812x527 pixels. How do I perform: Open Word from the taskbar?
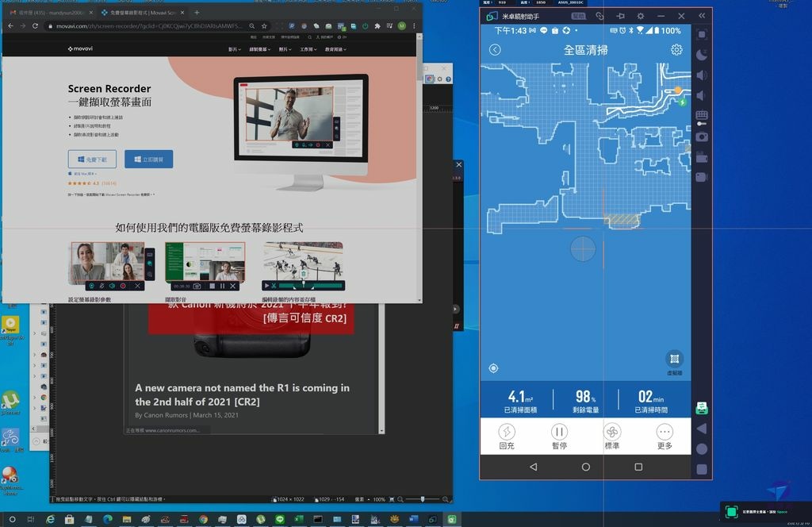click(x=413, y=519)
